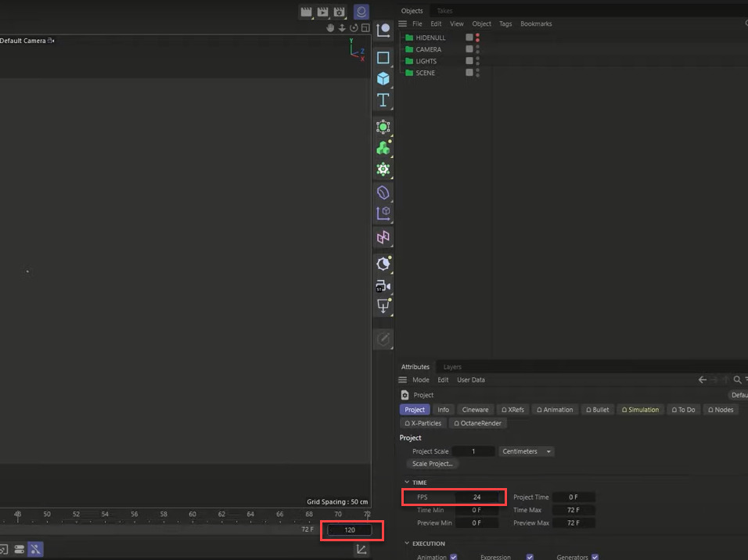Open Edit Render Settings icon
Screen dimensions: 748x560
(340, 12)
